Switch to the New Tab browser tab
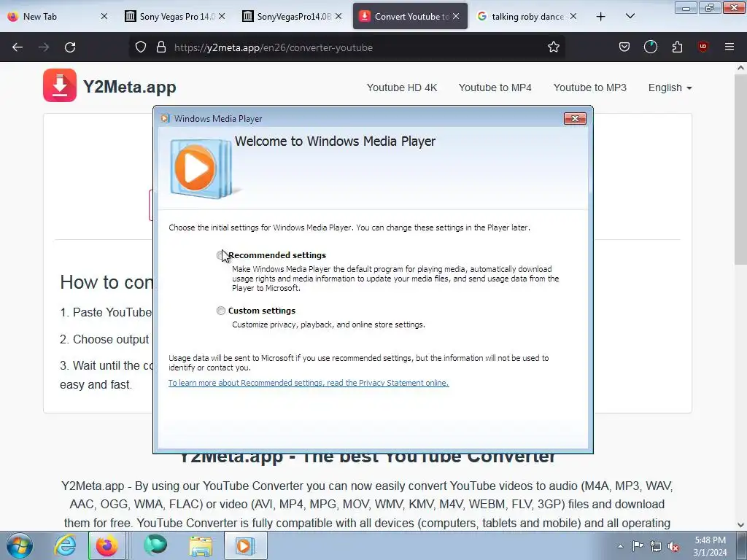Viewport: 747px width, 560px height. point(57,16)
